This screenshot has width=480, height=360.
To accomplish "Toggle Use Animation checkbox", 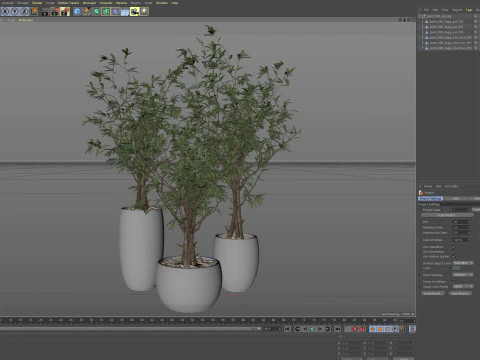I will (x=454, y=247).
